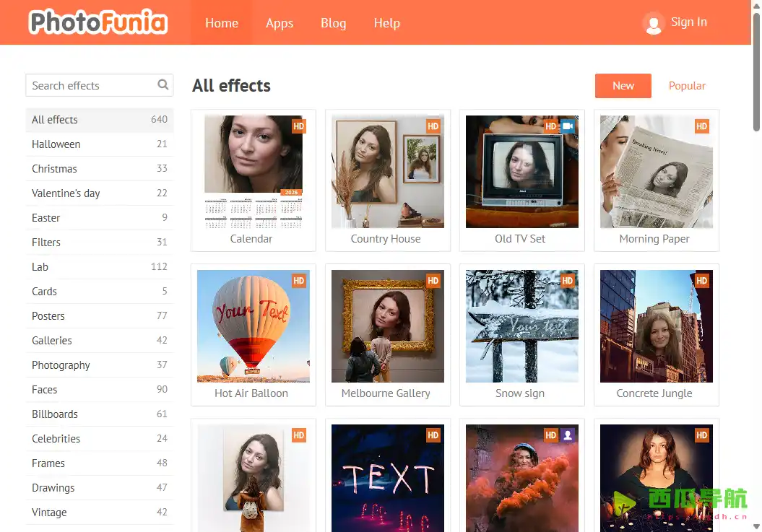The image size is (762, 532).
Task: Click the video camera badge on Old TV Set
Action: coord(568,126)
